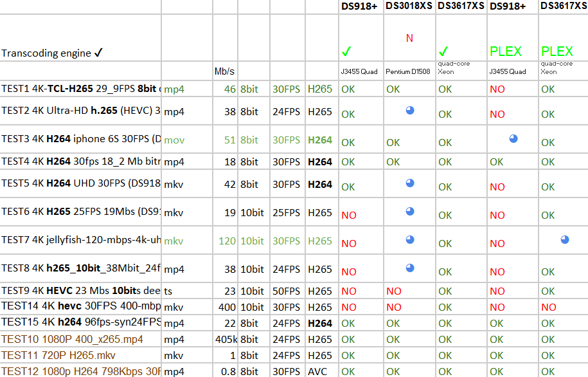Select the AVC codec cell
Image resolution: width=588 pixels, height=377 pixels.
point(322,370)
